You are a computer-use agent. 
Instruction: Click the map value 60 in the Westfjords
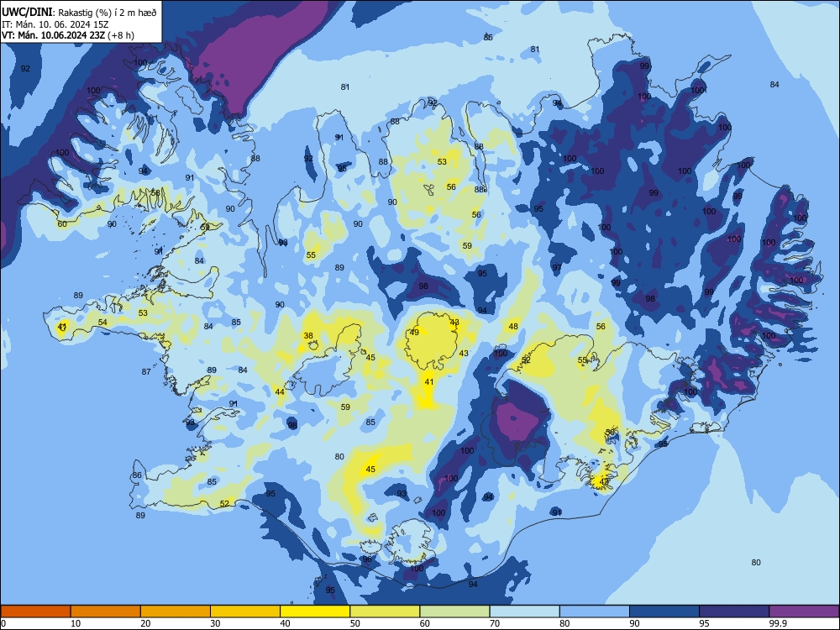[x=62, y=224]
